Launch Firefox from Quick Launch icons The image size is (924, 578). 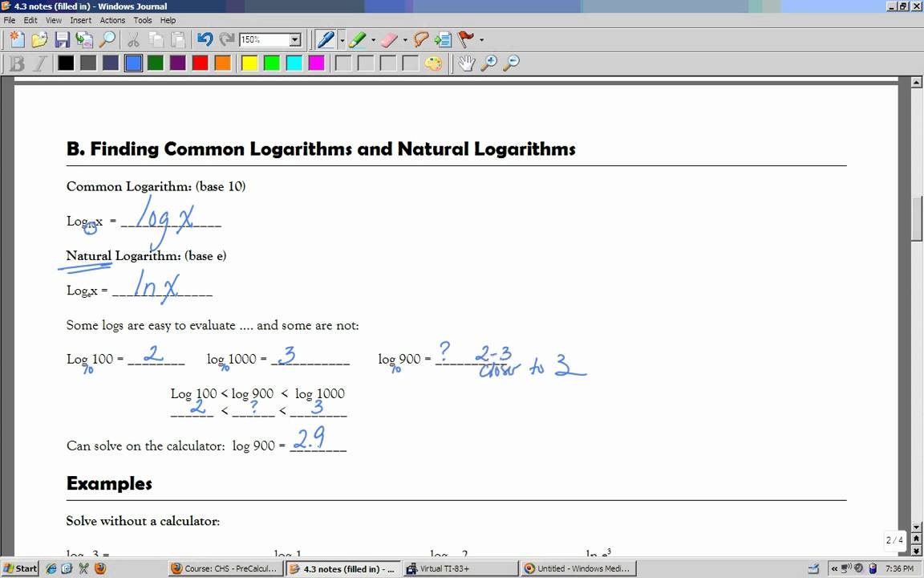pyautogui.click(x=100, y=568)
